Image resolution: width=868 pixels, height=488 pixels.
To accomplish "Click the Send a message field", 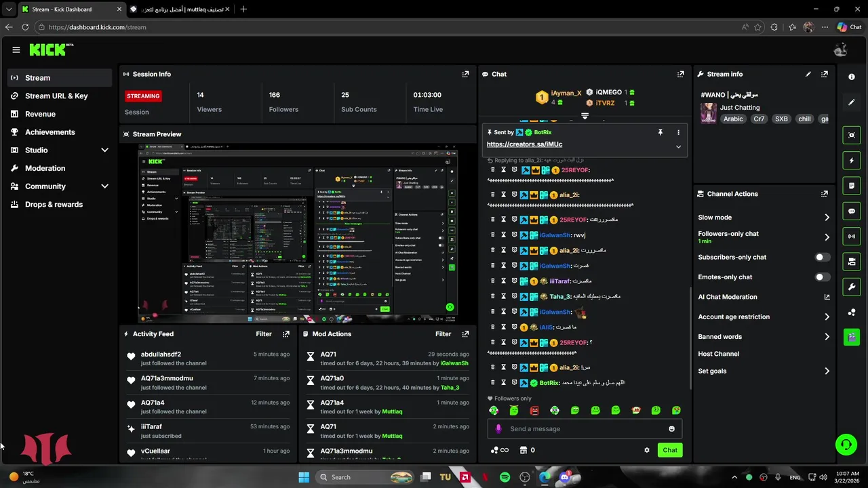I will click(x=585, y=428).
